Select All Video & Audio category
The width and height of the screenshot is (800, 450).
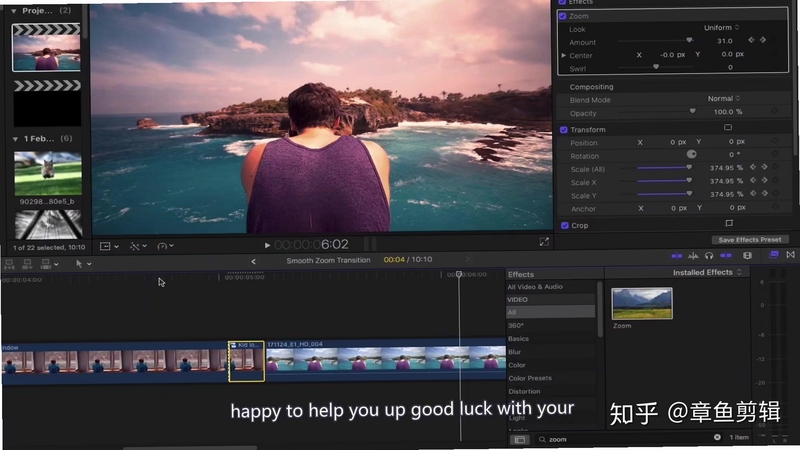(x=535, y=287)
